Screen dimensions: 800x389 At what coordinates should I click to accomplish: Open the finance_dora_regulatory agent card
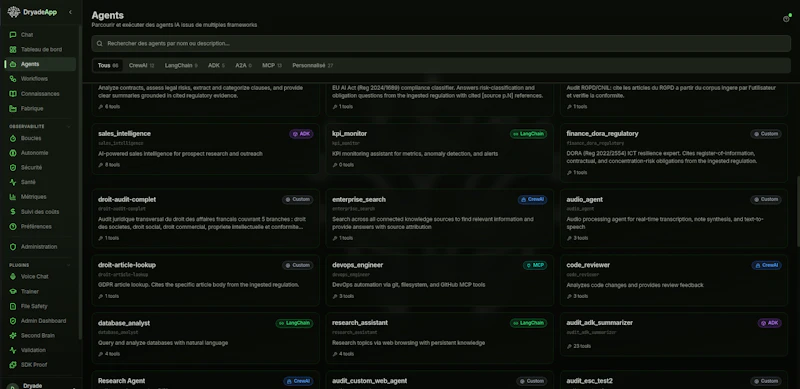tap(673, 153)
